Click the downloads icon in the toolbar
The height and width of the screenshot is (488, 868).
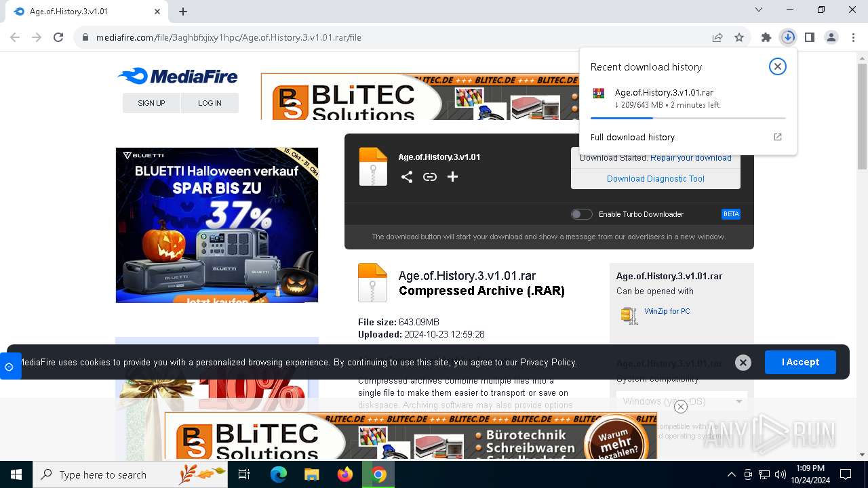788,37
